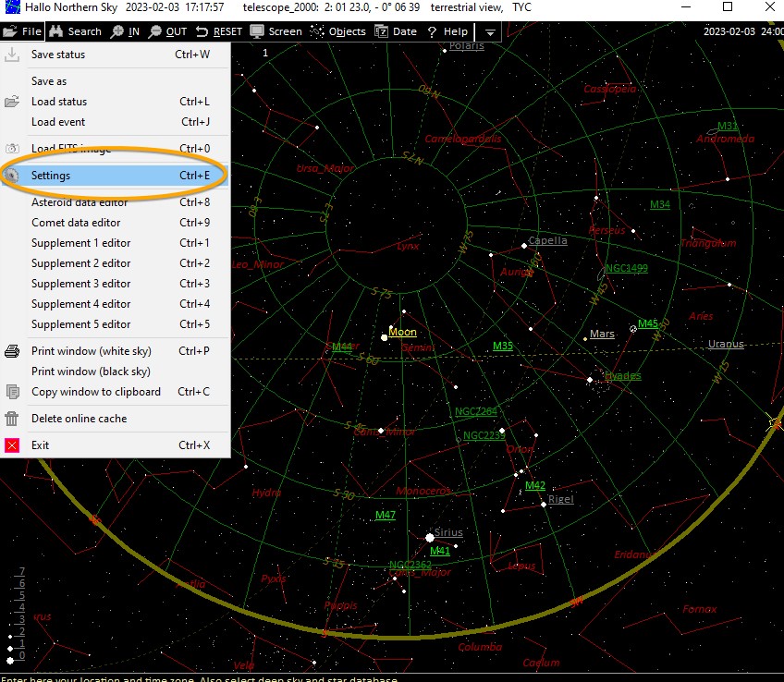Open the Objects menu
The height and width of the screenshot is (682, 784).
338,31
